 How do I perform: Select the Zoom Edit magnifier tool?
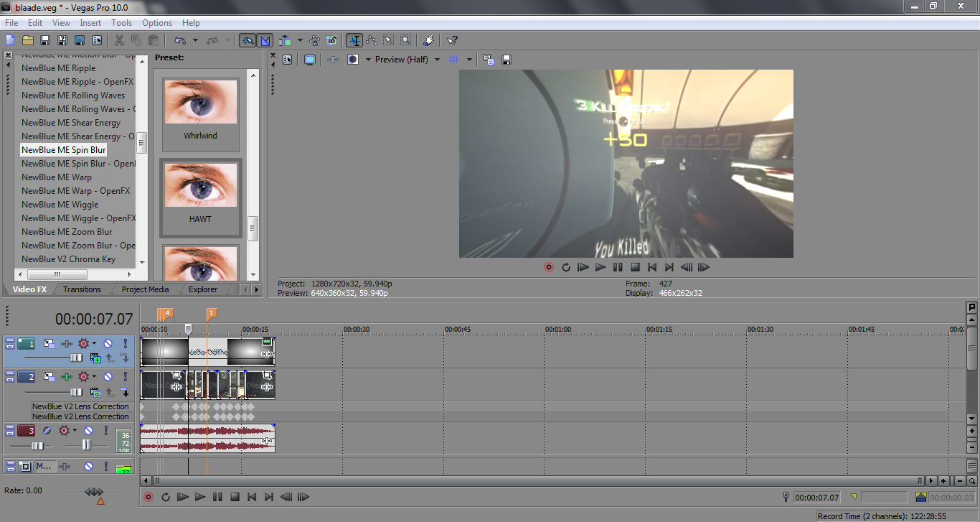[406, 40]
